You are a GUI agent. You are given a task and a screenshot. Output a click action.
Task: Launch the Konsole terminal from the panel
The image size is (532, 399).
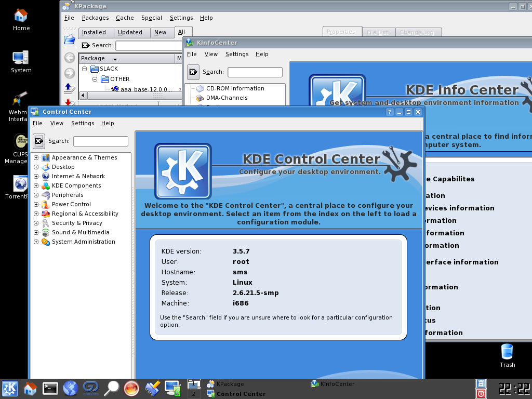pos(50,389)
